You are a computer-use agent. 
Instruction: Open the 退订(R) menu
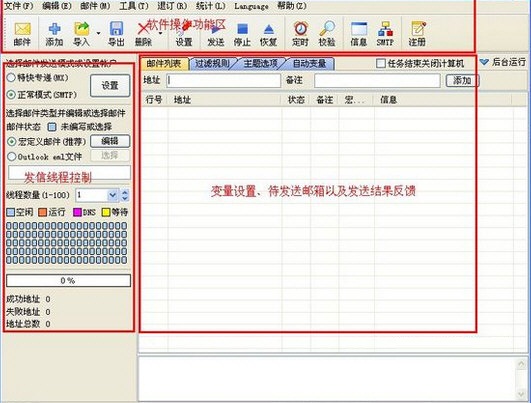pos(172,6)
